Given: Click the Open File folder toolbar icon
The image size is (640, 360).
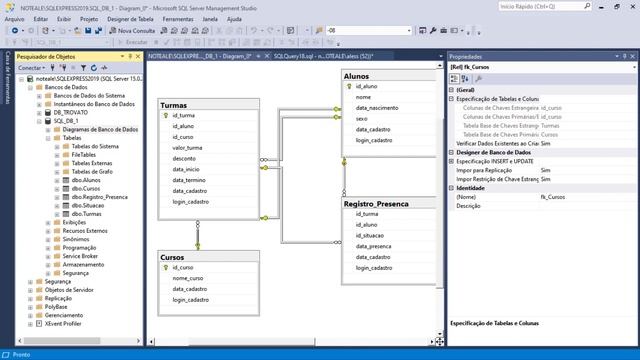Looking at the screenshot, I should tap(77, 31).
